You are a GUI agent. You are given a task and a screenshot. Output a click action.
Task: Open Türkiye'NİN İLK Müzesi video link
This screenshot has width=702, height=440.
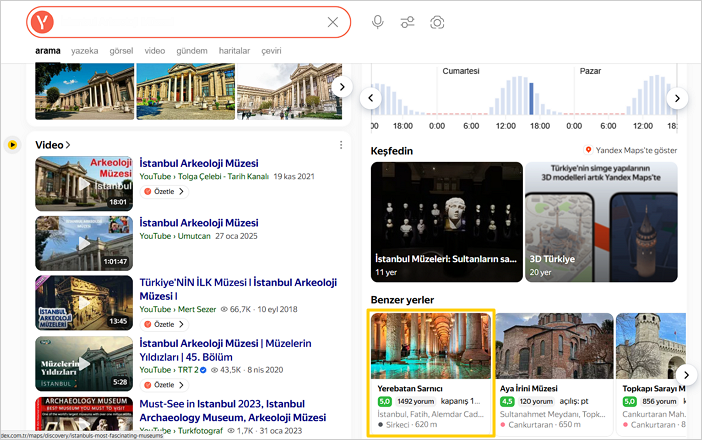click(238, 289)
